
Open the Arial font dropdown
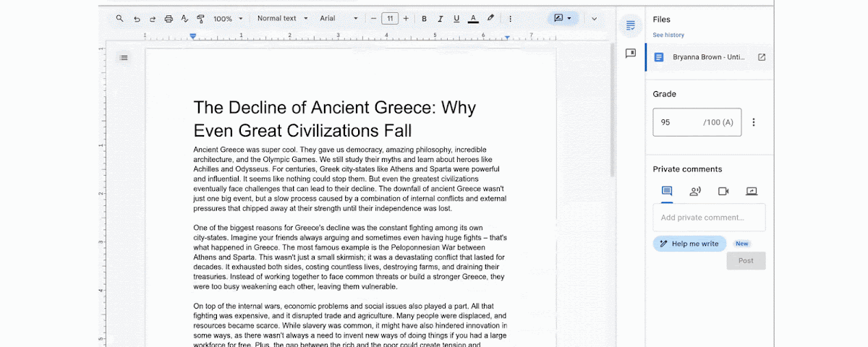pyautogui.click(x=339, y=19)
